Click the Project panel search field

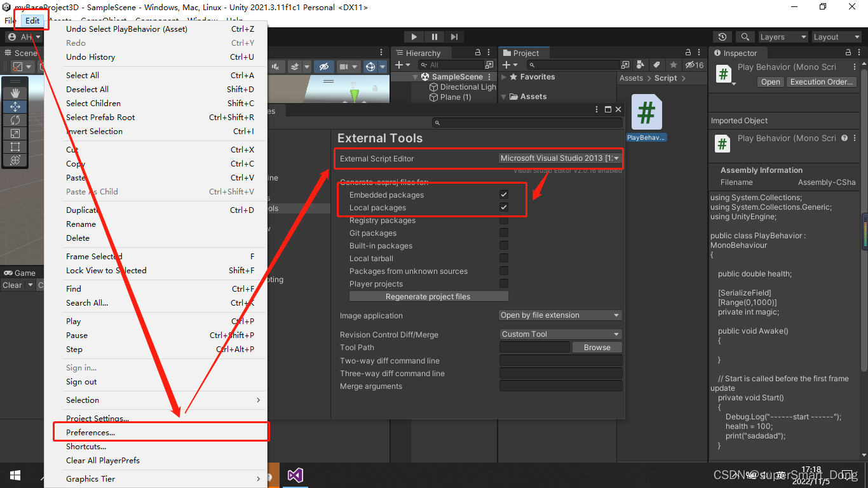click(x=573, y=65)
